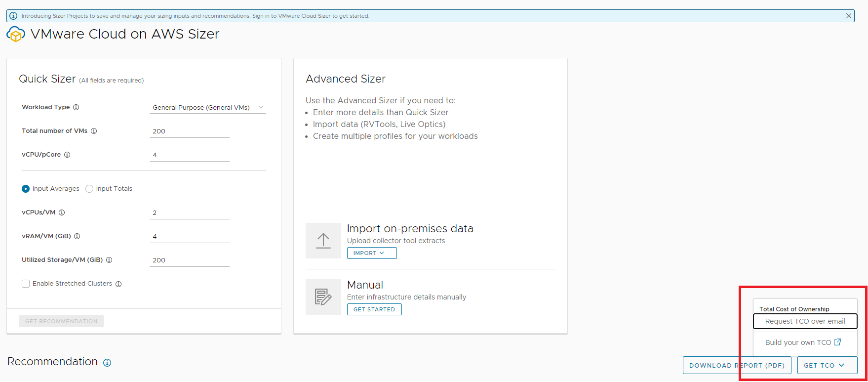
Task: Click 'Enter more details than Quick Sizer' bullet
Action: tap(381, 113)
